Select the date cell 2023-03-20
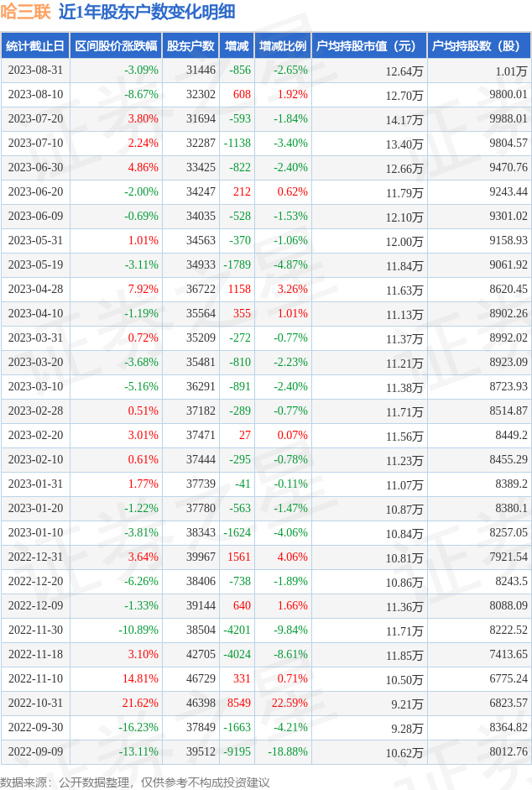This screenshot has height=790, width=532. [x=35, y=362]
